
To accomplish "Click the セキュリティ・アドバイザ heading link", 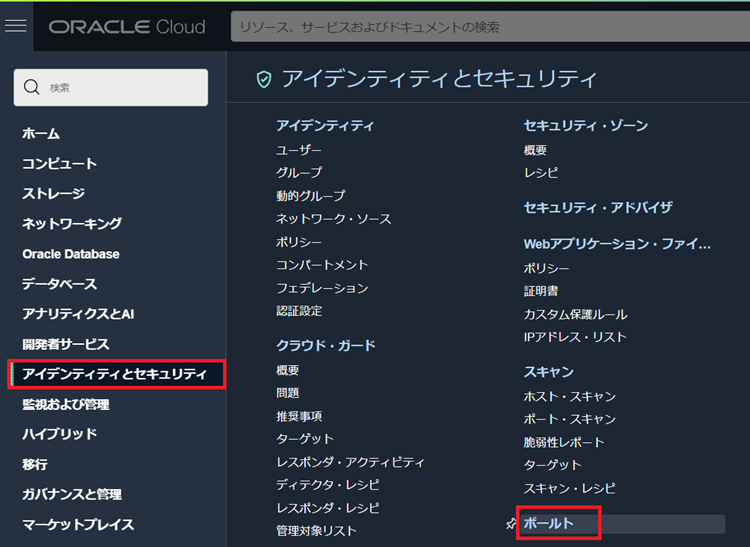I will pos(598,208).
